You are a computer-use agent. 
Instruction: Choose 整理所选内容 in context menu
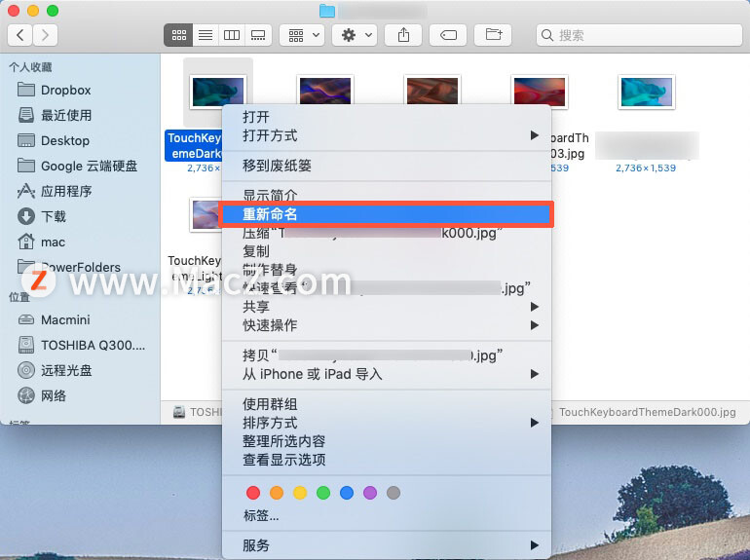(387, 441)
